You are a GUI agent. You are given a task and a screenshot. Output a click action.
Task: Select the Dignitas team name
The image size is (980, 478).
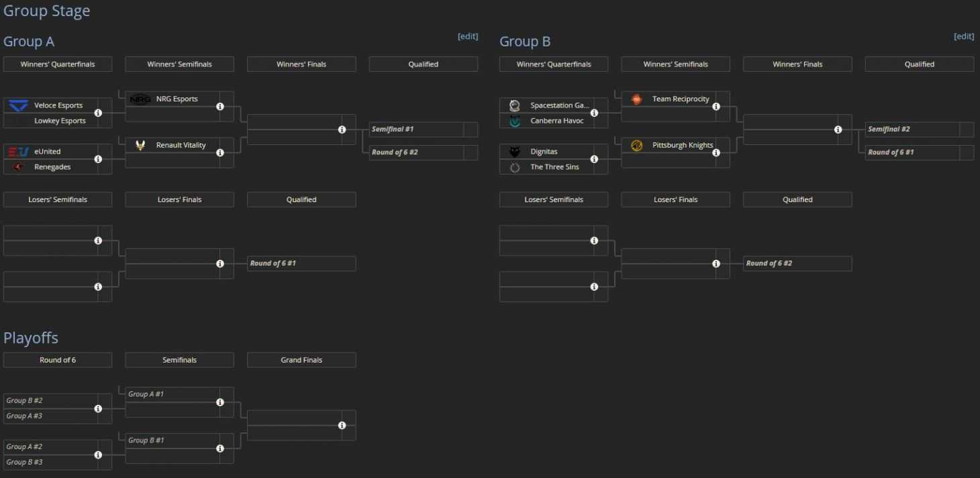click(544, 152)
